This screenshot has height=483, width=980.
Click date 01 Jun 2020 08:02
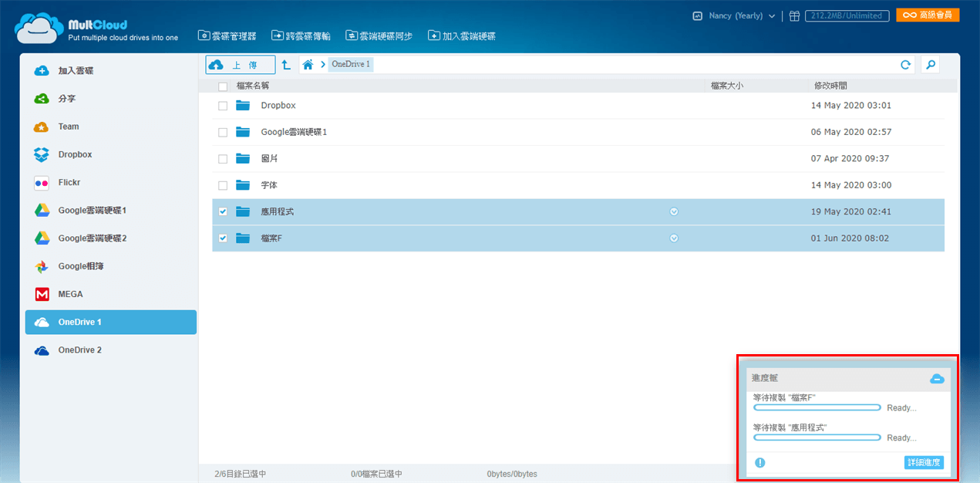click(x=850, y=238)
